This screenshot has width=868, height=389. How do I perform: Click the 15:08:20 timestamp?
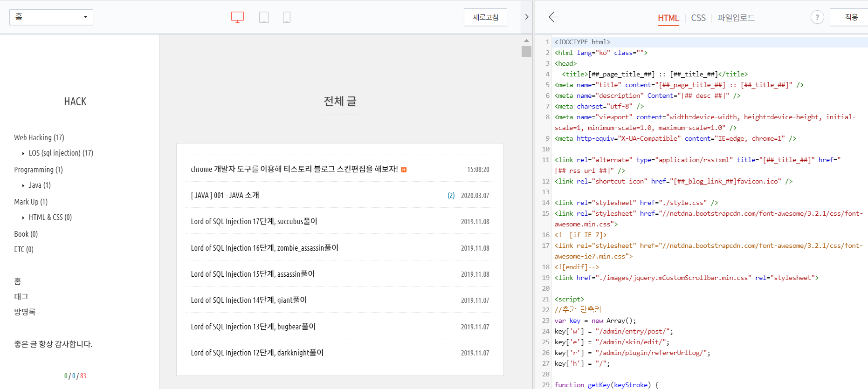[478, 170]
